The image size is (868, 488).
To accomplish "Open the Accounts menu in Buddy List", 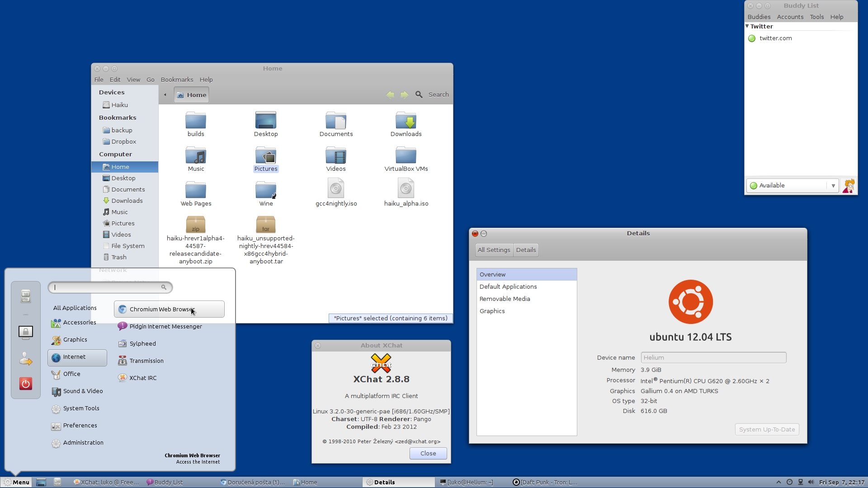I will pos(790,17).
